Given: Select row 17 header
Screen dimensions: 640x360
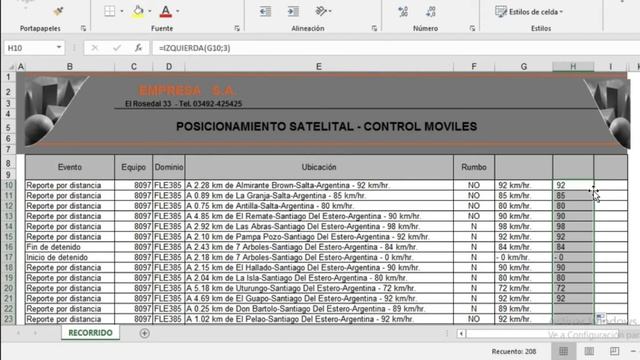Looking at the screenshot, I should [x=9, y=257].
